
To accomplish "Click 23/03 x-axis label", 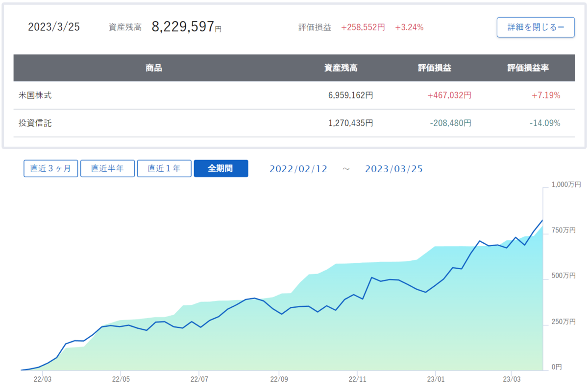I will (511, 379).
